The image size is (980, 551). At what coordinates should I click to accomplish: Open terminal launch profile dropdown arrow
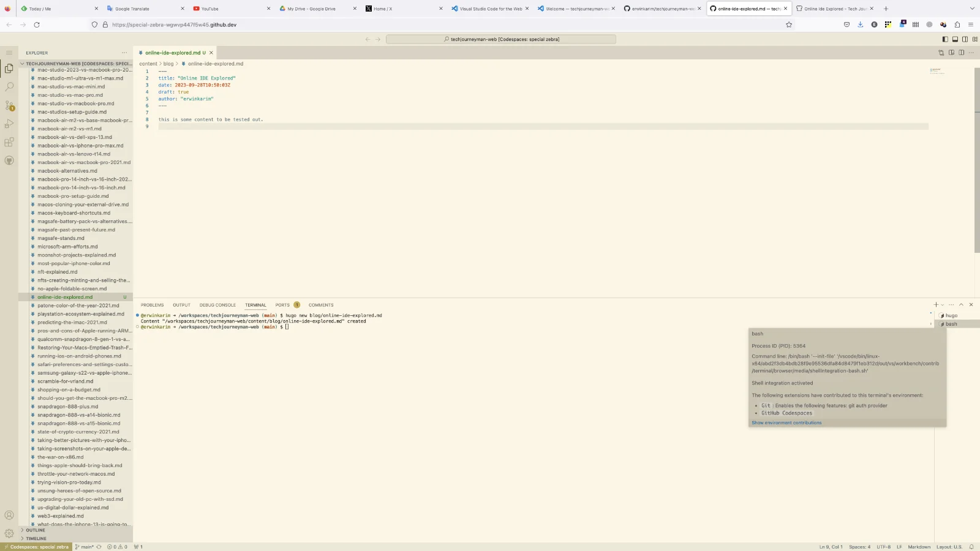(943, 305)
